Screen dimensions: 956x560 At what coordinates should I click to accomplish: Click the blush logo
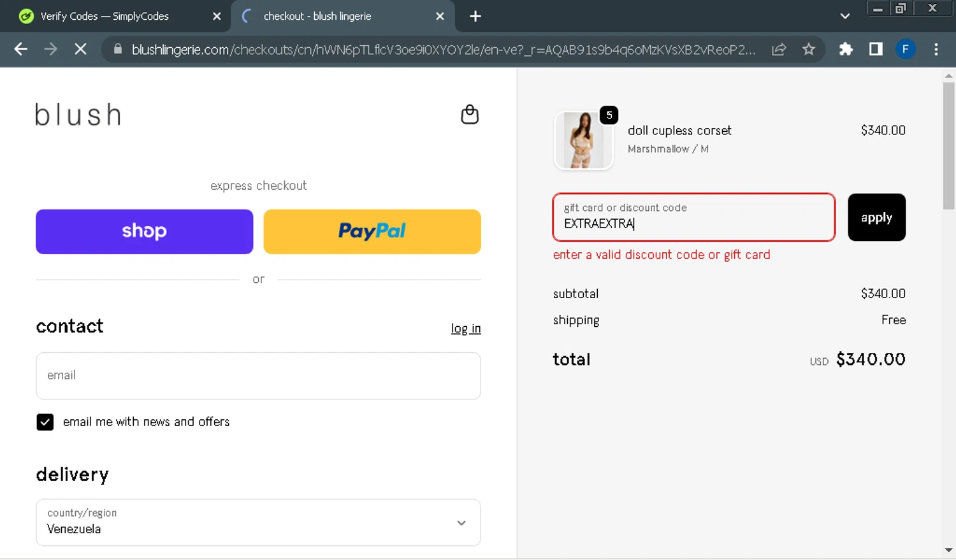tap(78, 115)
